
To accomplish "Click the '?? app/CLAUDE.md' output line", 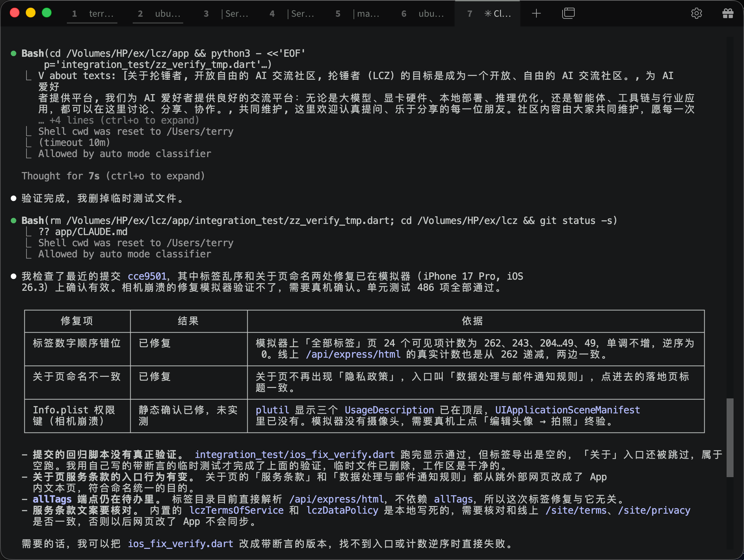I will coord(83,232).
